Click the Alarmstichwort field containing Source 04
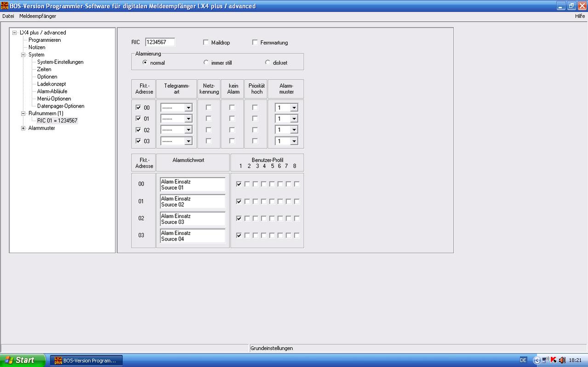 click(x=193, y=236)
